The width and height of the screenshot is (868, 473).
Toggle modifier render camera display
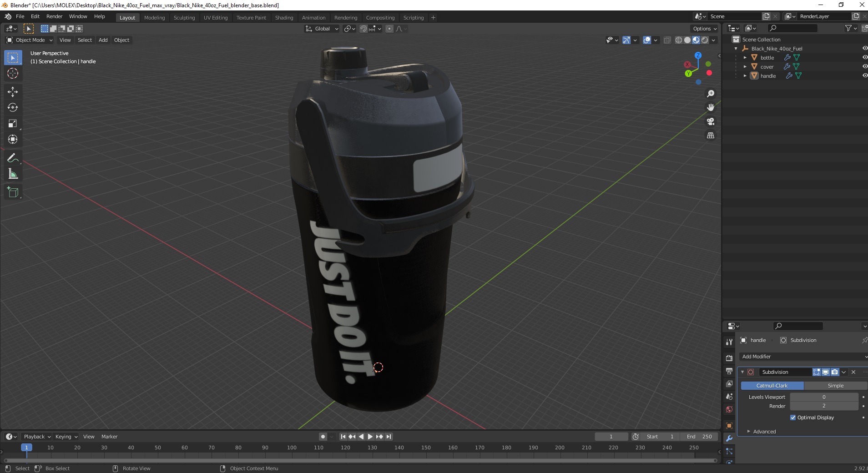[x=835, y=372]
